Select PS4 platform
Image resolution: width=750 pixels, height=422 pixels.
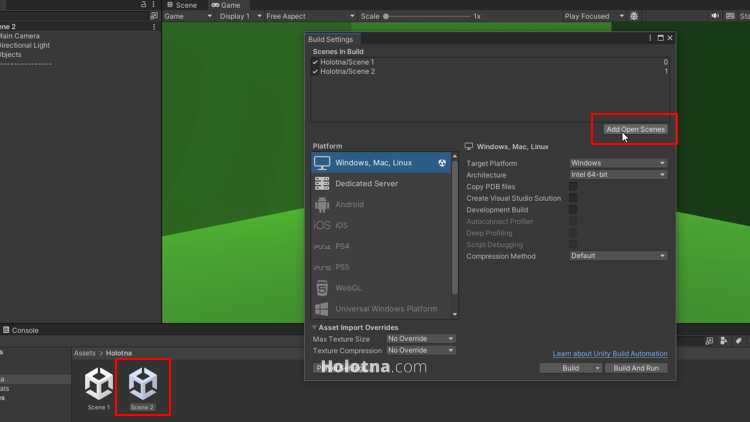[x=381, y=246]
